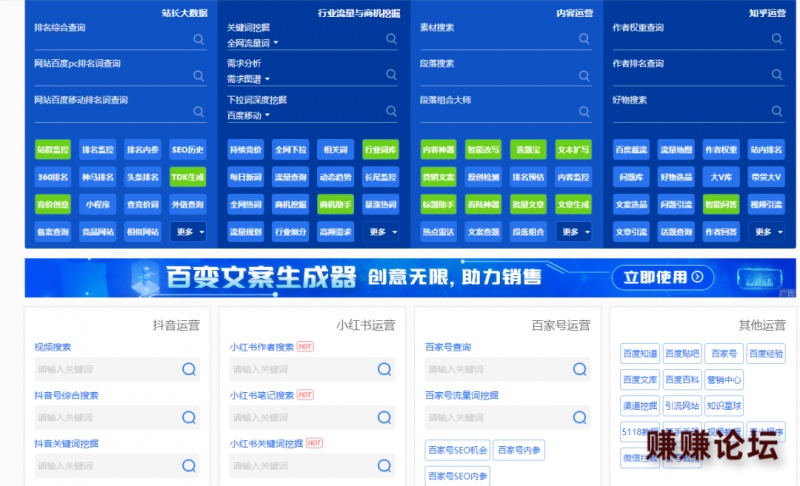Viewport: 800px width, 486px height.
Task: Click search icon in 小红书关键词挖掘 field
Action: (384, 466)
